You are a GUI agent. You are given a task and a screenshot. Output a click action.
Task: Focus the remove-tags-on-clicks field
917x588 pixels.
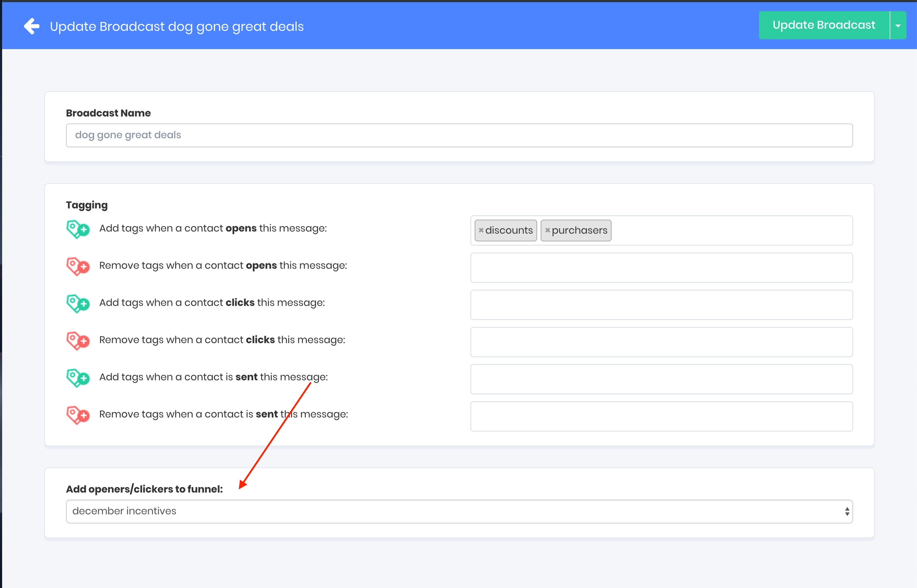click(x=661, y=342)
